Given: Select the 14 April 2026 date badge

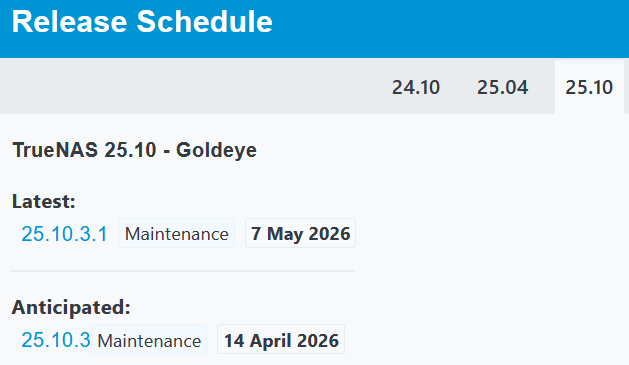Looking at the screenshot, I should [x=281, y=340].
